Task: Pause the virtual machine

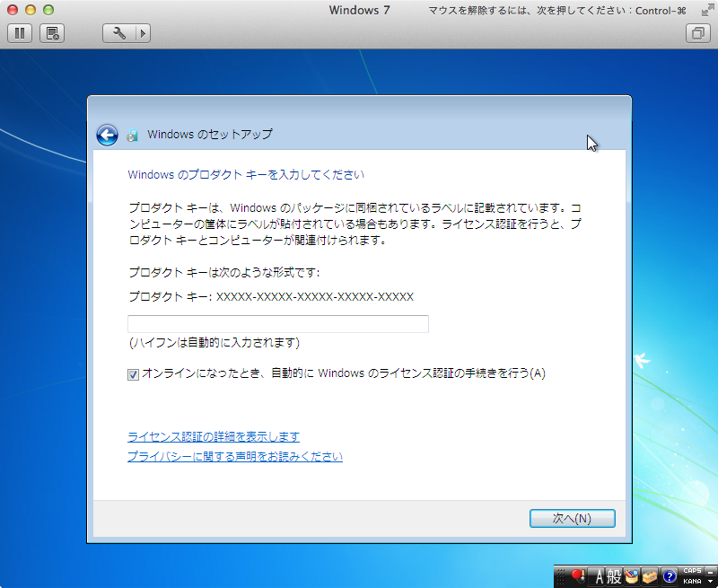Action: [20, 33]
